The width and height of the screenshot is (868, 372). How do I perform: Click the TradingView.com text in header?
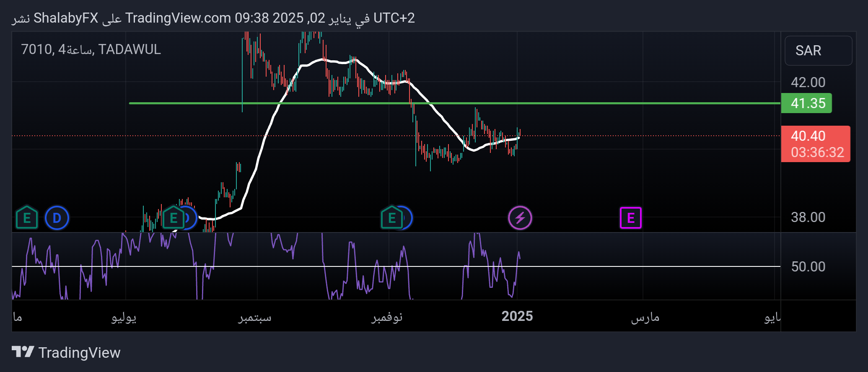[178, 18]
